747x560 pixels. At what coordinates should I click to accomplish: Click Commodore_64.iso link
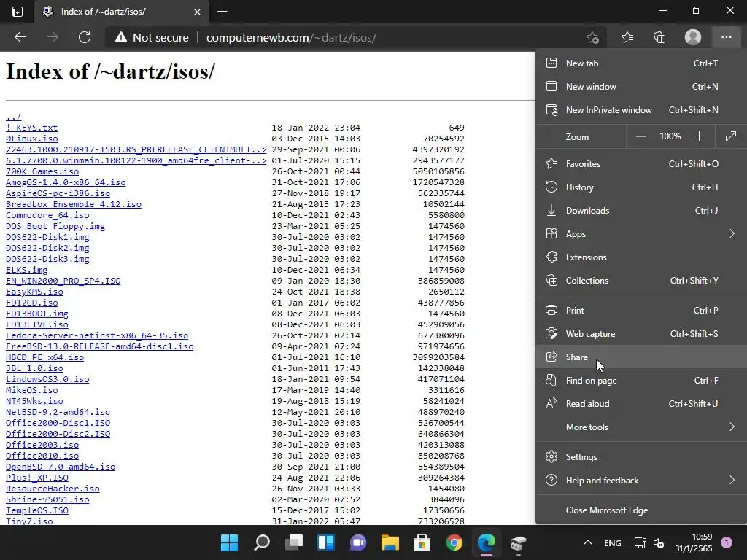tap(47, 215)
